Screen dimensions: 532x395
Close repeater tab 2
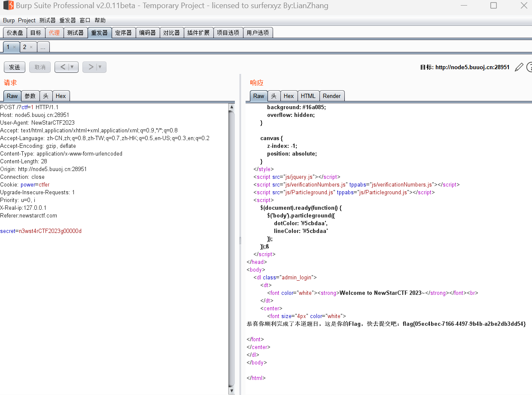click(31, 47)
